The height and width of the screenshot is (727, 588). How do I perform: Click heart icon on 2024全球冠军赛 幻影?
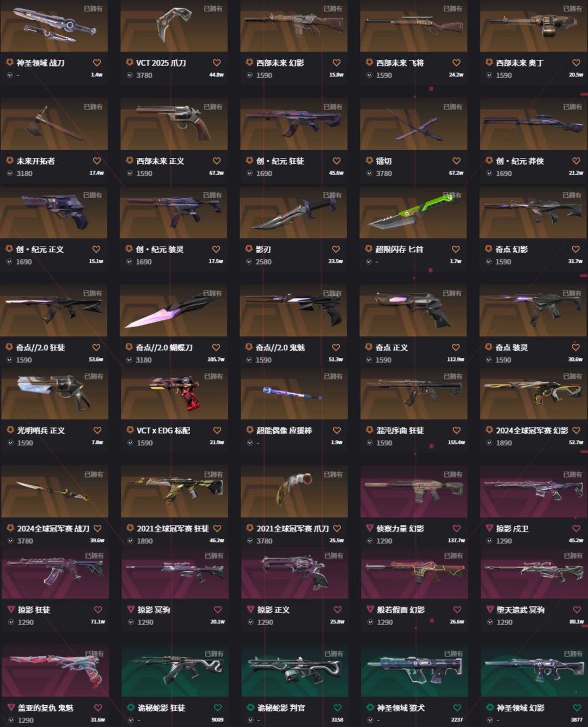pyautogui.click(x=577, y=430)
